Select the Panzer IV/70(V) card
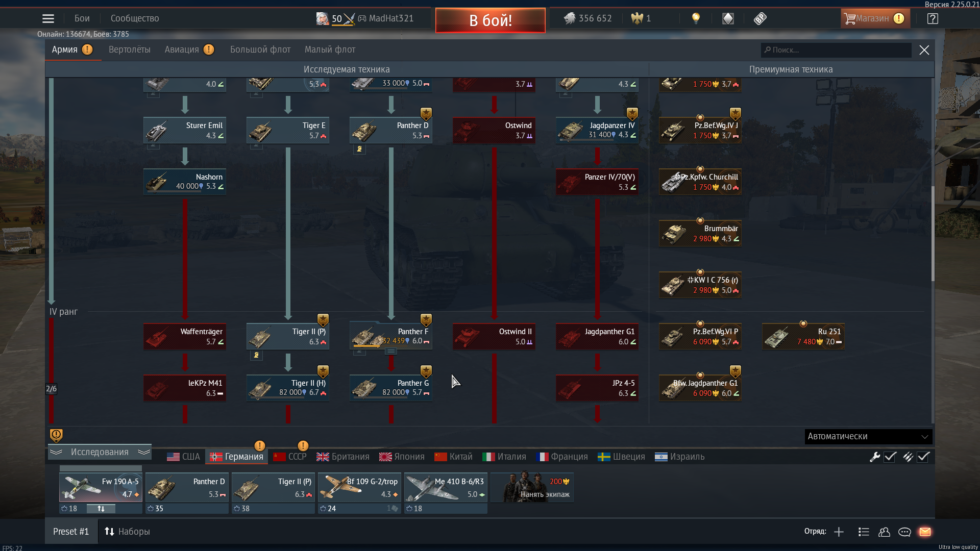This screenshot has height=551, width=980. (597, 182)
